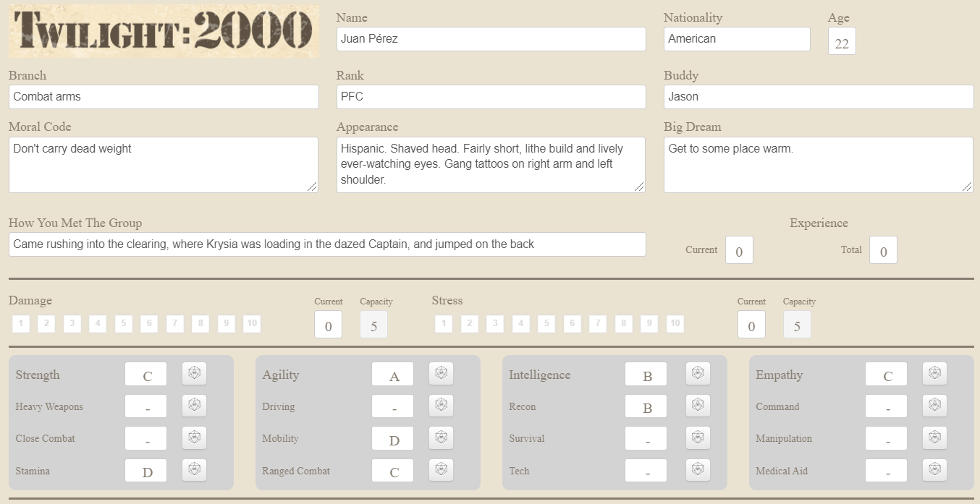
Task: Roll the Heavy Weapons skill dice
Action: click(x=194, y=406)
